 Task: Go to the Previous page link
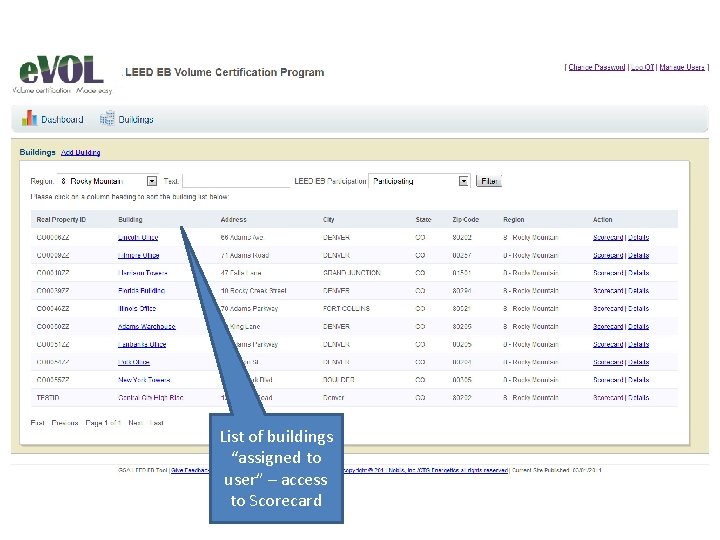[65, 422]
